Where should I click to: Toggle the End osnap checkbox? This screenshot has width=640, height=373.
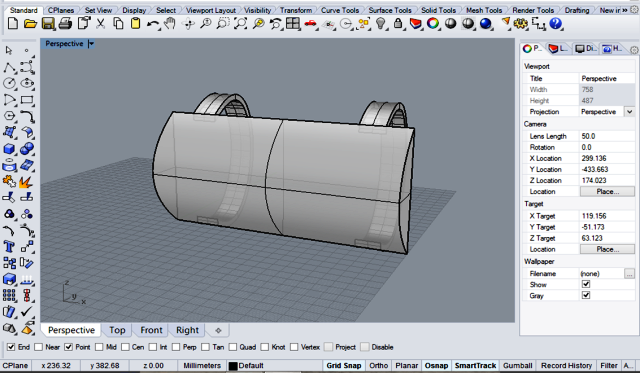[11, 347]
